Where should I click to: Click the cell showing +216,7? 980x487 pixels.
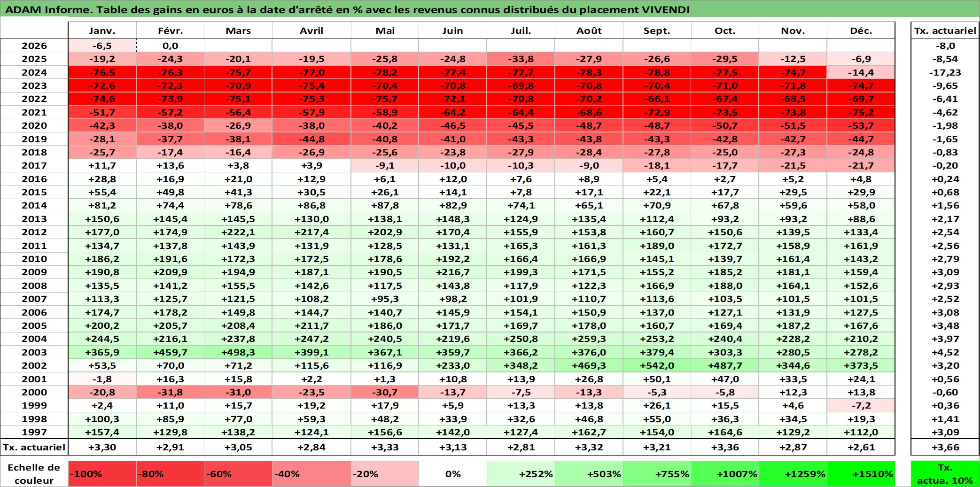453,272
